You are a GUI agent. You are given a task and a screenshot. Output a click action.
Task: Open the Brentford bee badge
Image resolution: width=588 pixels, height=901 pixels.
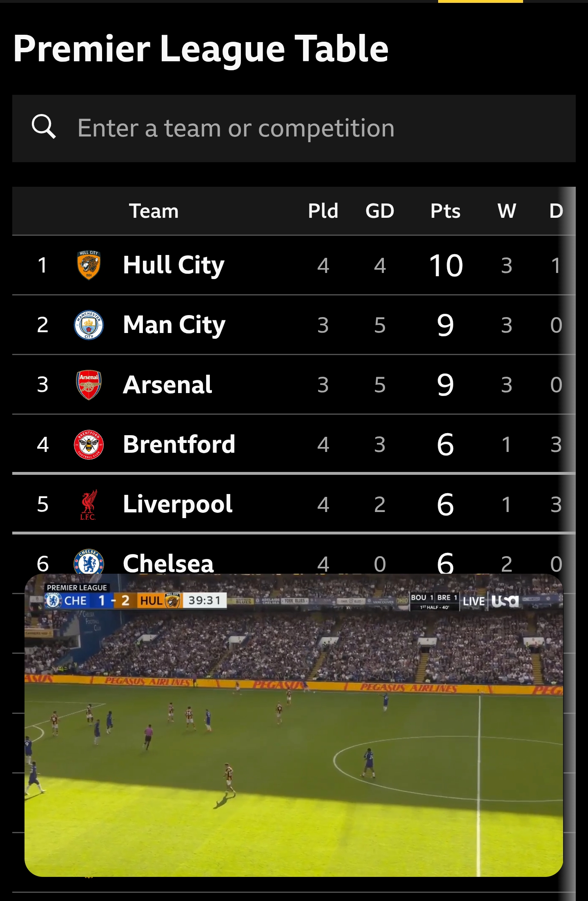pos(89,445)
